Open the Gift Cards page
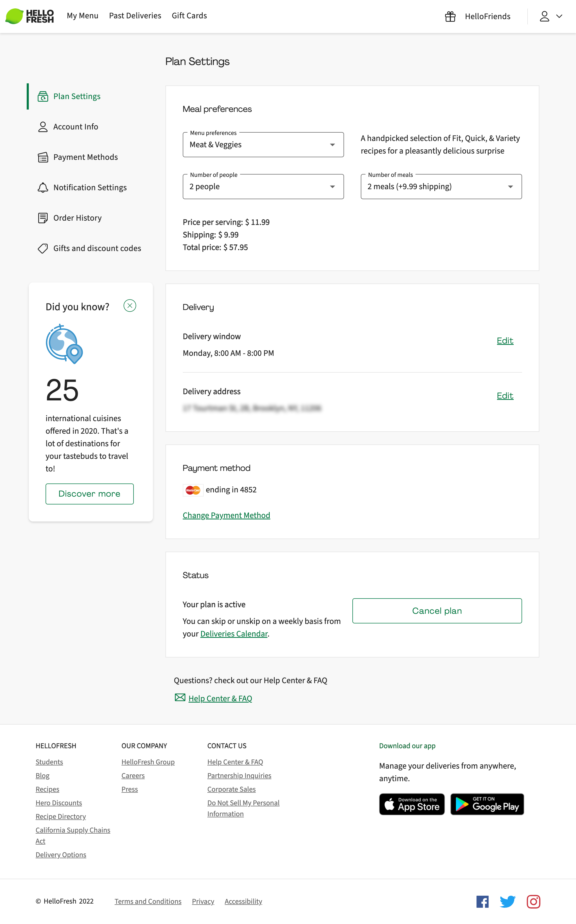 [x=189, y=16]
